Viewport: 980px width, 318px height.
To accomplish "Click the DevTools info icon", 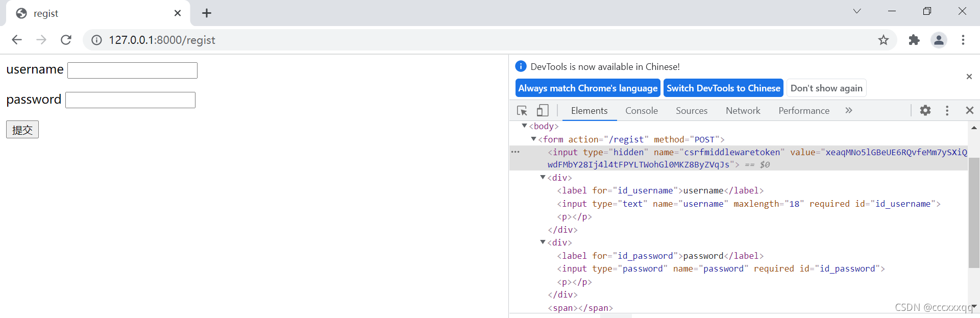I will click(x=521, y=66).
